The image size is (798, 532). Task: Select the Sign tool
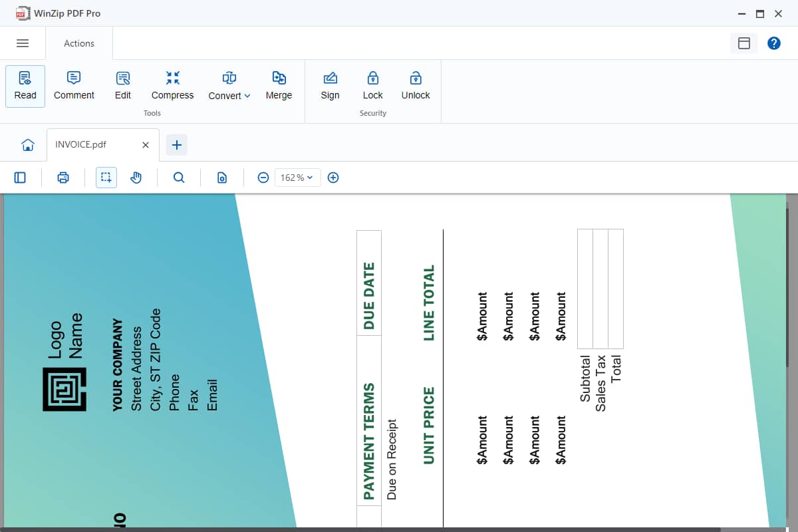(x=329, y=86)
